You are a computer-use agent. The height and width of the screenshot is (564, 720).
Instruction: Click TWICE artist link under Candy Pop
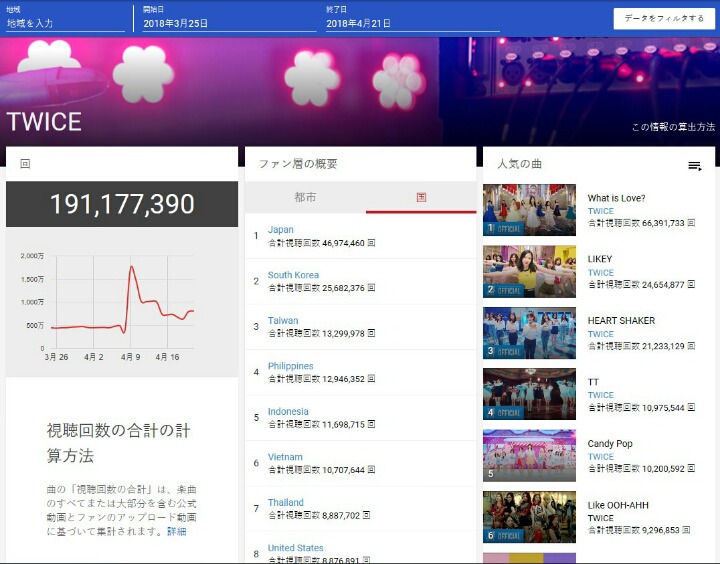click(601, 457)
